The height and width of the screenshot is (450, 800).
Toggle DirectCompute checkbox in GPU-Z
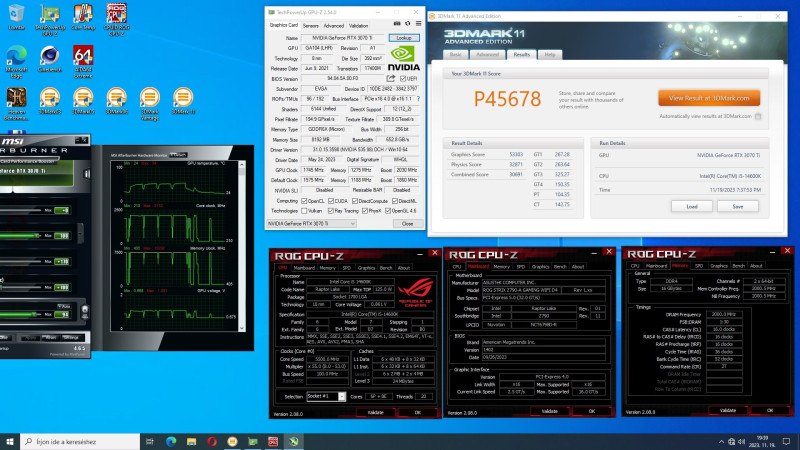click(355, 201)
